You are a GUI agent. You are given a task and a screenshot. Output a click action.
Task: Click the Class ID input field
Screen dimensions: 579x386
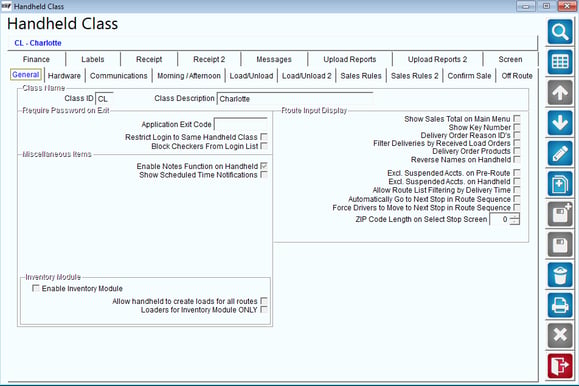click(105, 99)
